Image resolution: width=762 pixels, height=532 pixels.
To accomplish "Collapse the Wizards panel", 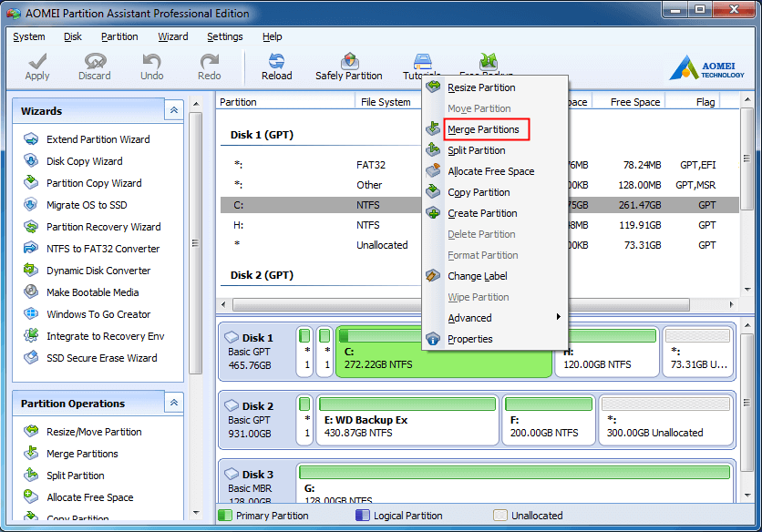I will point(174,111).
